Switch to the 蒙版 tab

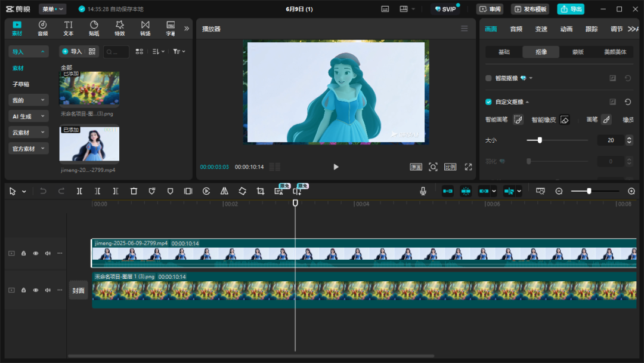(578, 52)
